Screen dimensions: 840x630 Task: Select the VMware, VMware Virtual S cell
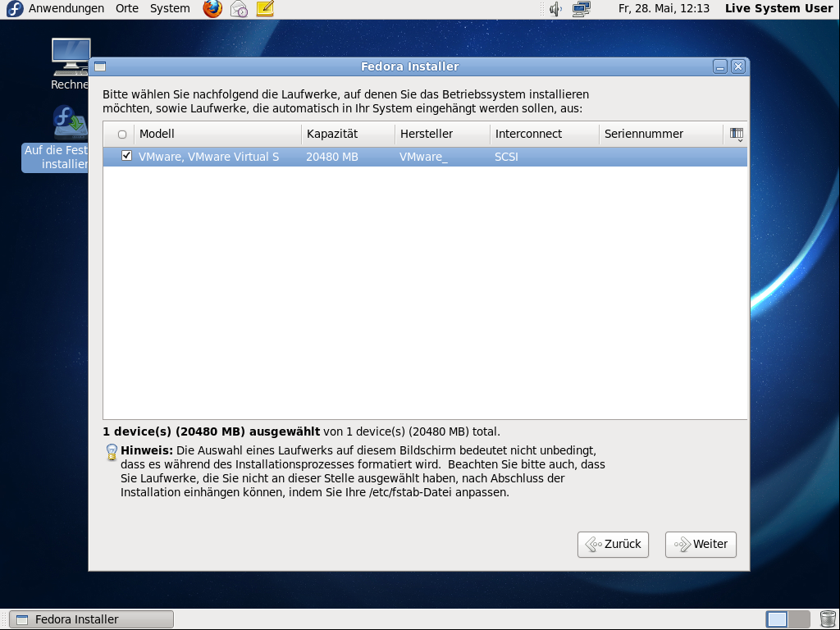[209, 157]
